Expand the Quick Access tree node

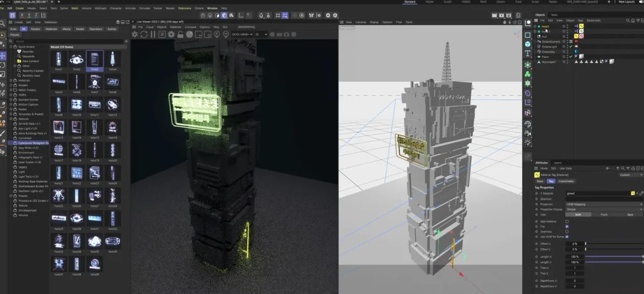pos(11,46)
